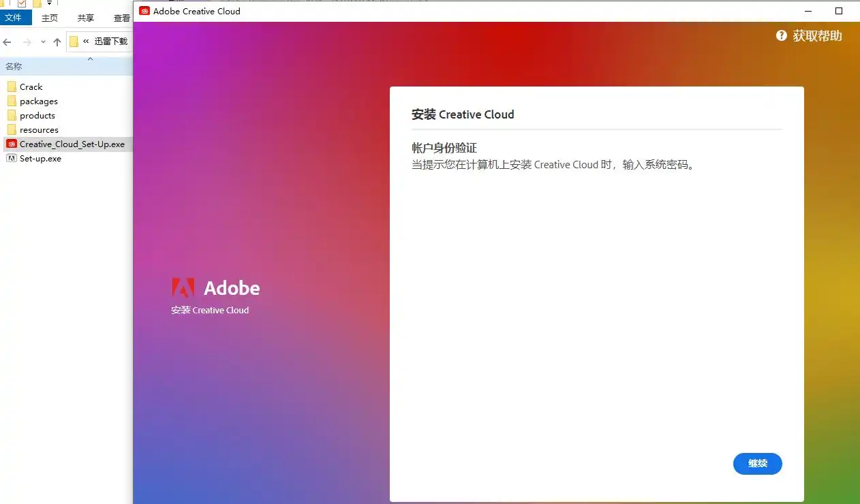The image size is (860, 504).
Task: Select the products folder
Action: pyautogui.click(x=37, y=115)
